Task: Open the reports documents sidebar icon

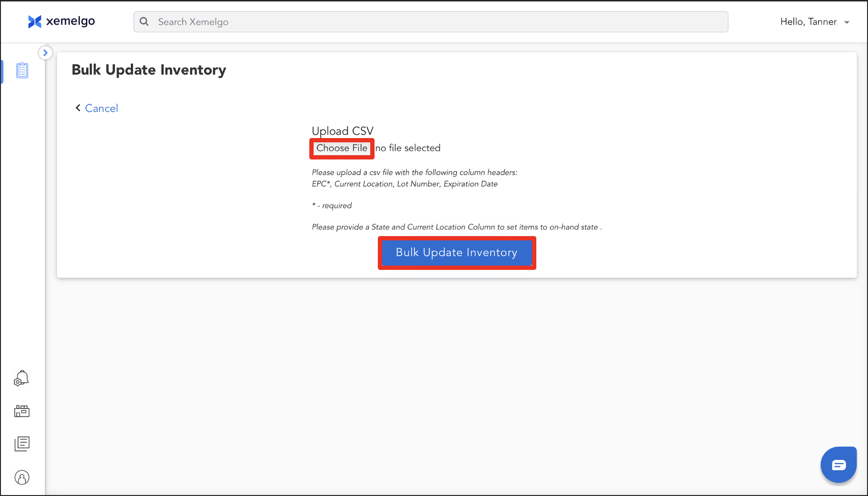Action: click(22, 444)
